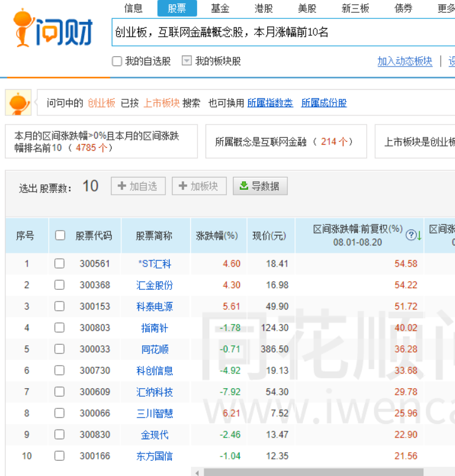Click the 54.58 interval gain value
This screenshot has height=476, width=455.
pyautogui.click(x=406, y=263)
